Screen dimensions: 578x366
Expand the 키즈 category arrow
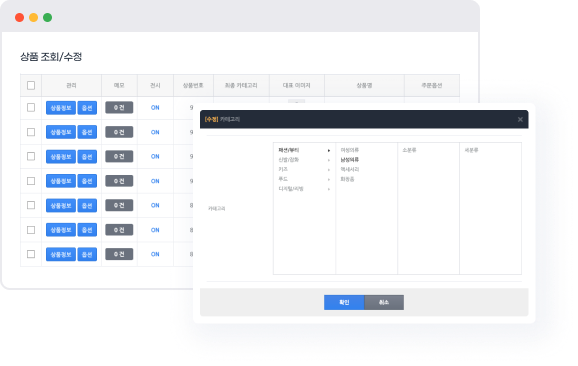(x=329, y=170)
